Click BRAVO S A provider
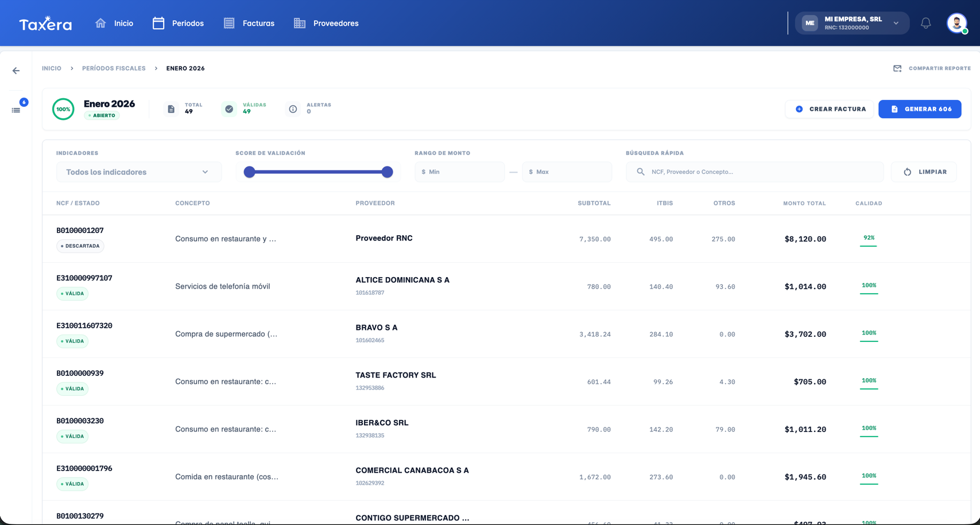Viewport: 980px width, 525px height. point(377,328)
